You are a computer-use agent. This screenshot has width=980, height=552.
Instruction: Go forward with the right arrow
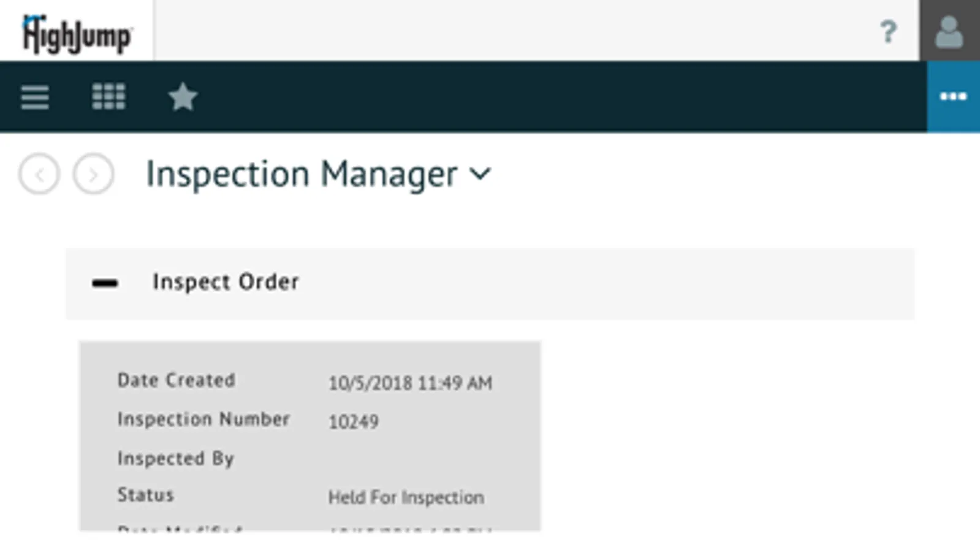93,175
